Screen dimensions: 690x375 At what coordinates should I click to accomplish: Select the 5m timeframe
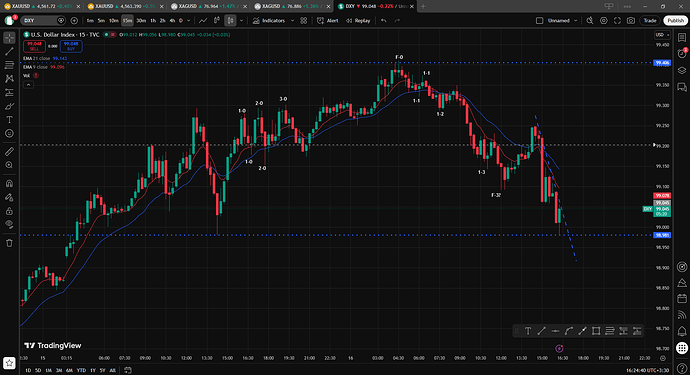tap(101, 21)
